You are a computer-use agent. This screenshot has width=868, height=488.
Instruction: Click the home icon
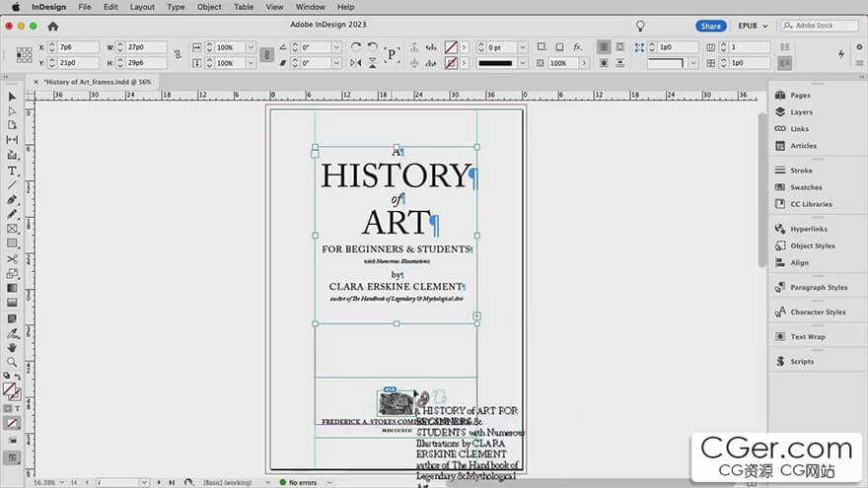click(52, 26)
